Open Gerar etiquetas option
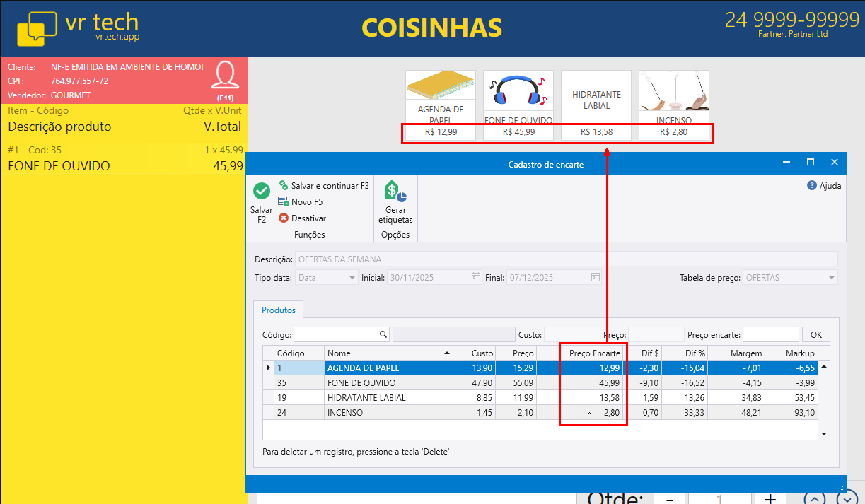The width and height of the screenshot is (865, 504). (x=395, y=201)
